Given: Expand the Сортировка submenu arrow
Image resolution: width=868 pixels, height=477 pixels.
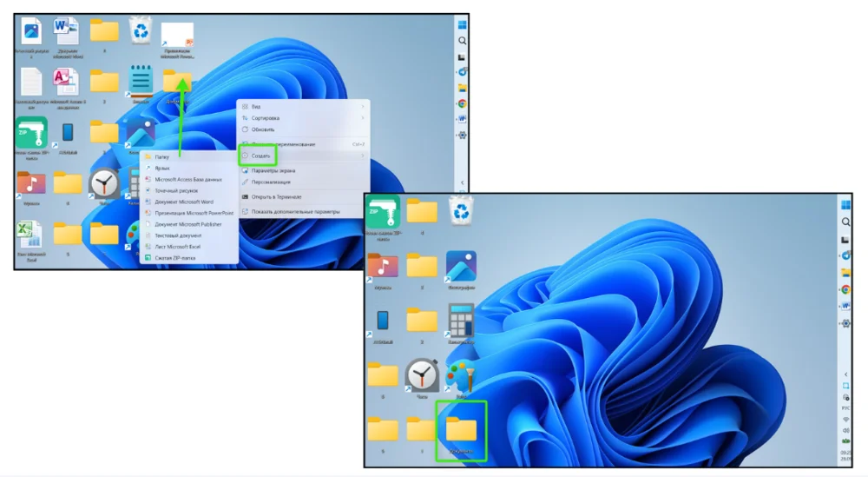Looking at the screenshot, I should [x=363, y=118].
